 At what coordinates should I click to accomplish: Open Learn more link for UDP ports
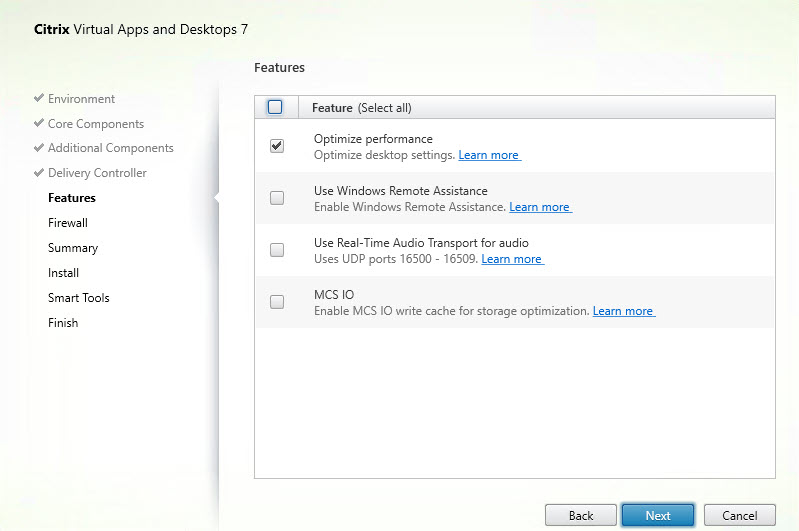tap(511, 259)
